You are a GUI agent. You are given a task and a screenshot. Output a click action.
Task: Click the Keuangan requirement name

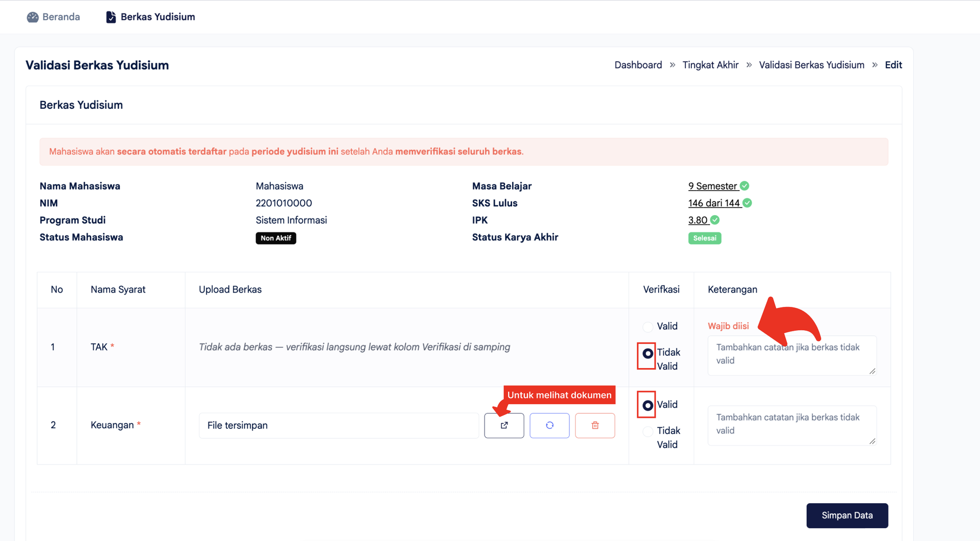click(112, 425)
